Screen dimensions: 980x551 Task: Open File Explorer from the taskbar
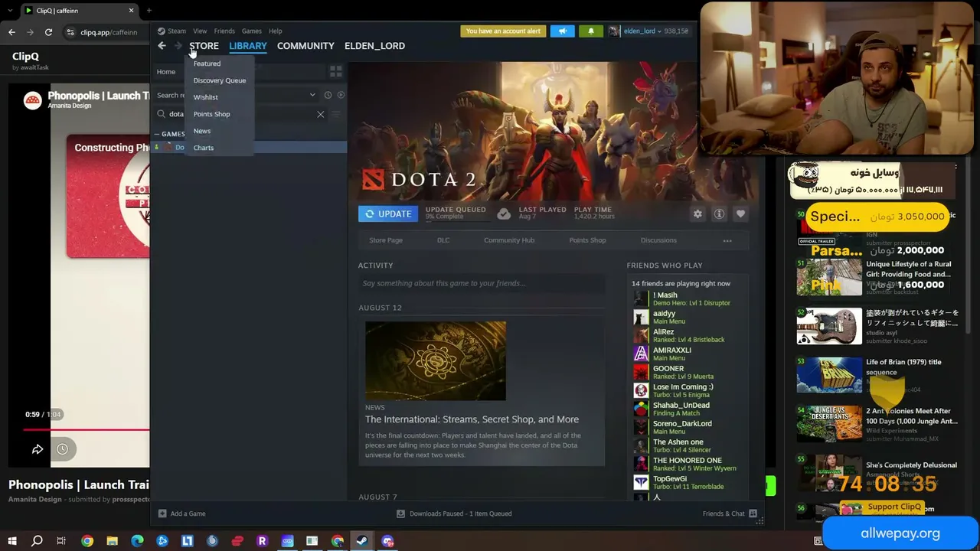(x=112, y=541)
